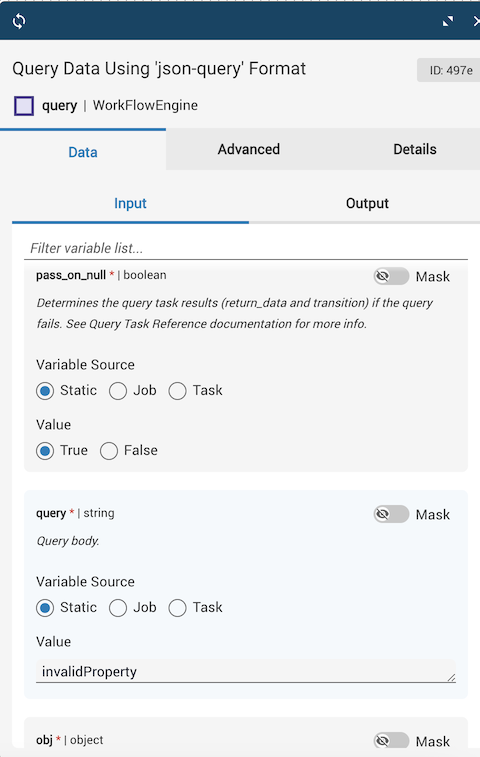Image resolution: width=480 pixels, height=757 pixels.
Task: Open the Details tab
Action: (414, 149)
